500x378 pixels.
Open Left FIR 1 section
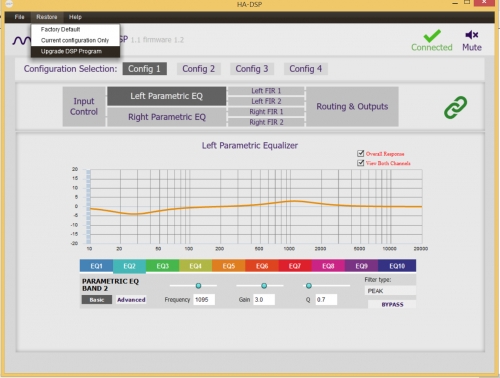pos(266,91)
